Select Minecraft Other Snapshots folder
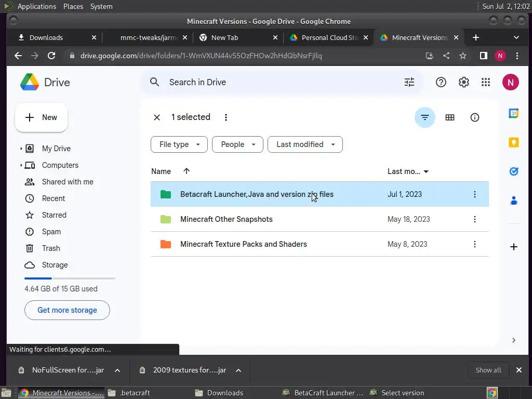The height and width of the screenshot is (399, 532). 320,219
